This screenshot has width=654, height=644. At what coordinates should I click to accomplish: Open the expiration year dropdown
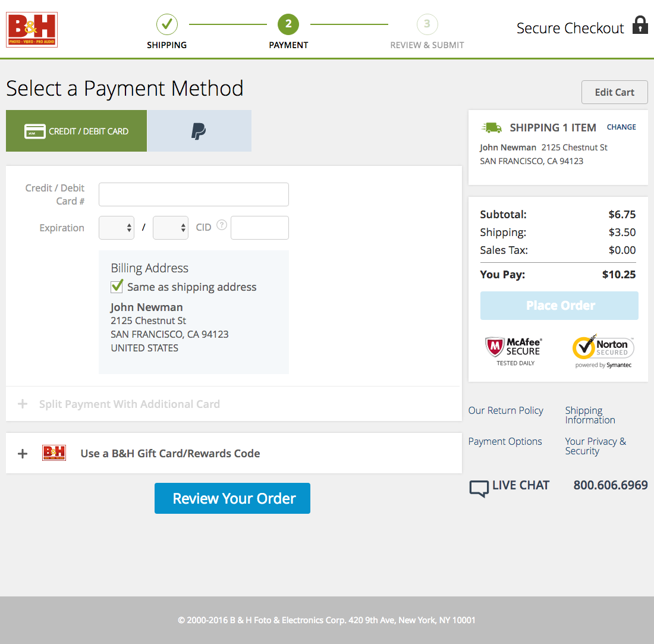pyautogui.click(x=170, y=228)
